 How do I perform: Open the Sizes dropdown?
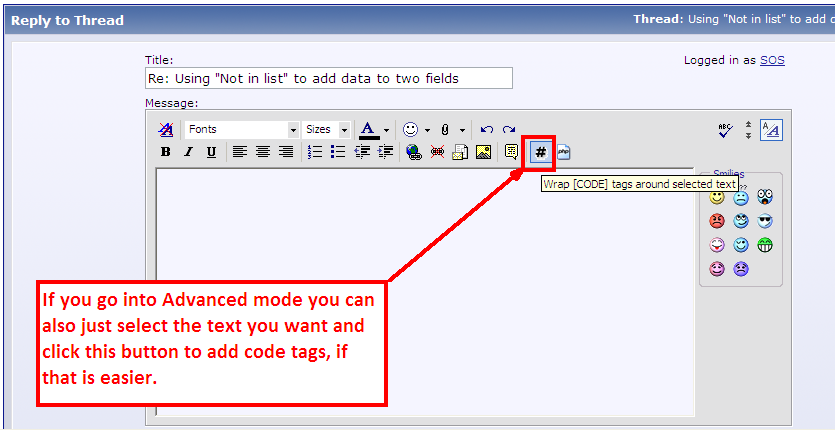click(x=326, y=129)
